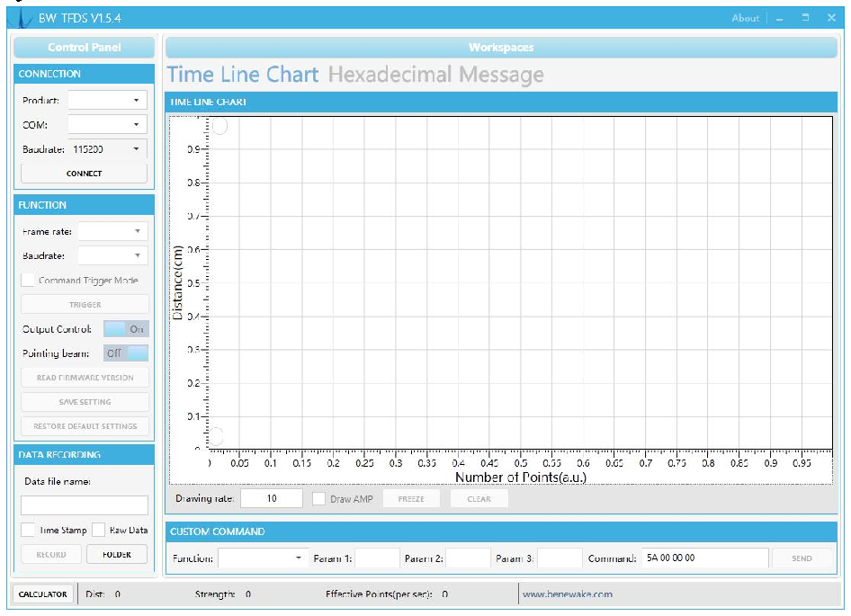Click RESTORE DEFAULT SETTINGS button
Screen dimensions: 851x616
click(85, 426)
